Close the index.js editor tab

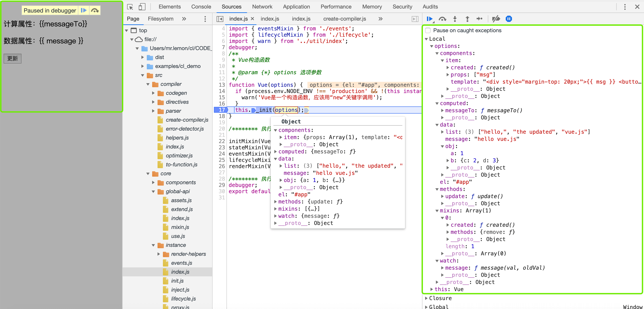point(252,19)
